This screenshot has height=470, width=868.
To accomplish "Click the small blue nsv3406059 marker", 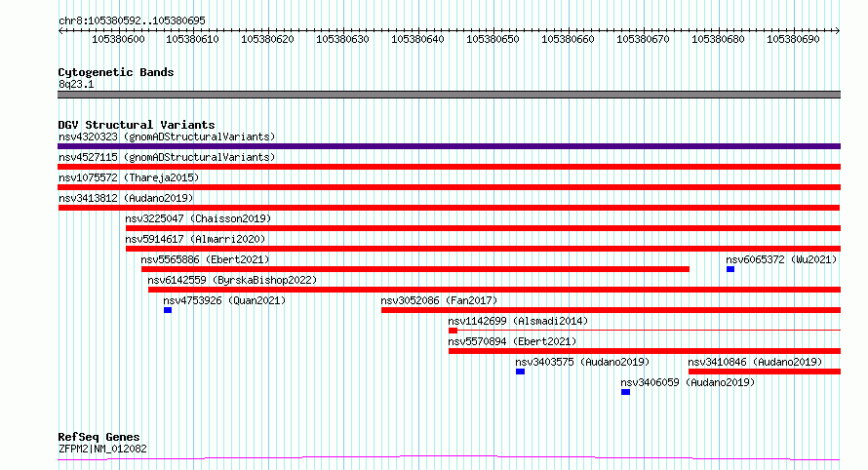I will point(625,393).
